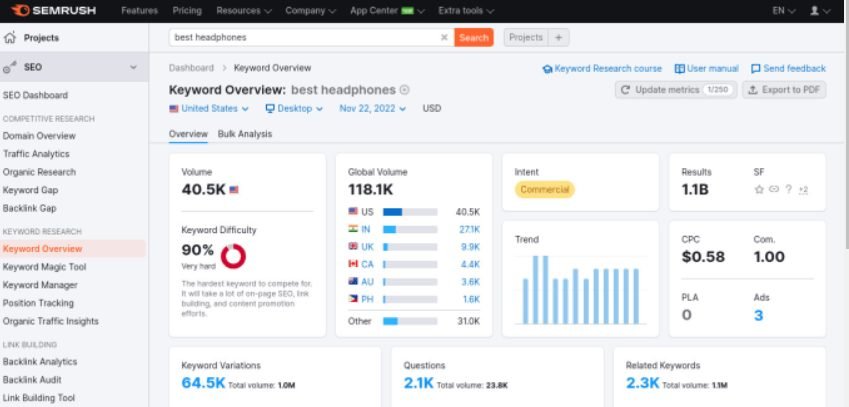Switch to the Bulk Analysis tab
This screenshot has height=407, width=849.
[245, 134]
